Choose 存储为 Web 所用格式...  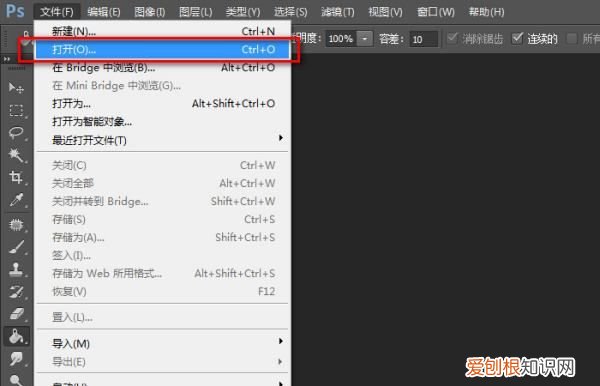pos(163,273)
